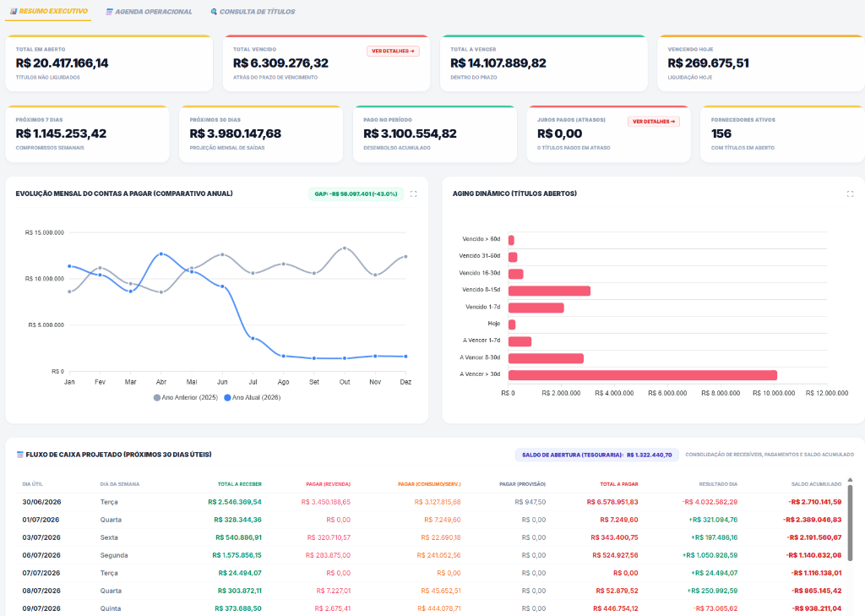Select the 06/07/2026 date cell

(x=42, y=555)
